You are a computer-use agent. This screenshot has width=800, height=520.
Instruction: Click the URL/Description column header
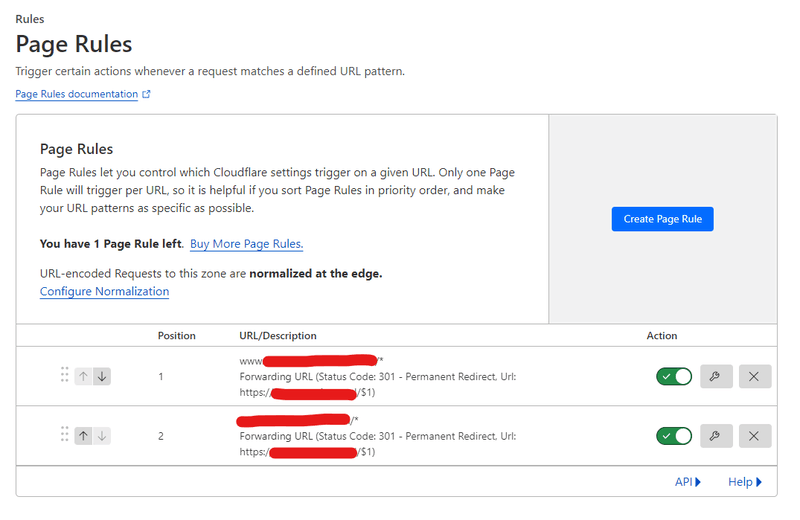(278, 336)
